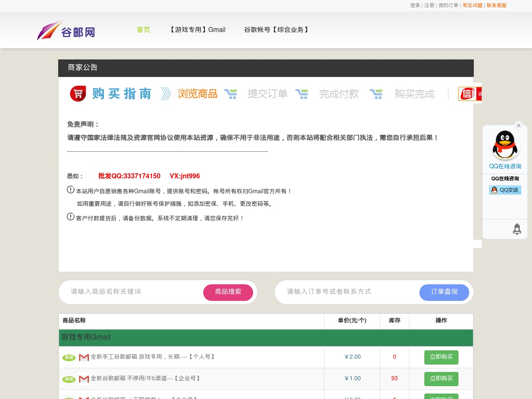This screenshot has width=532, height=399.
Task: Click the 注册 link
Action: (x=429, y=5)
